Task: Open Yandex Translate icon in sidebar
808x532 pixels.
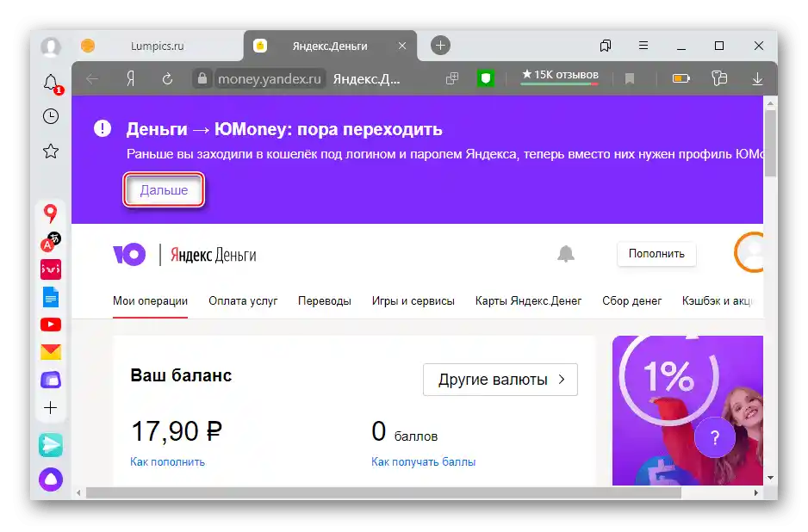Action: 51,242
